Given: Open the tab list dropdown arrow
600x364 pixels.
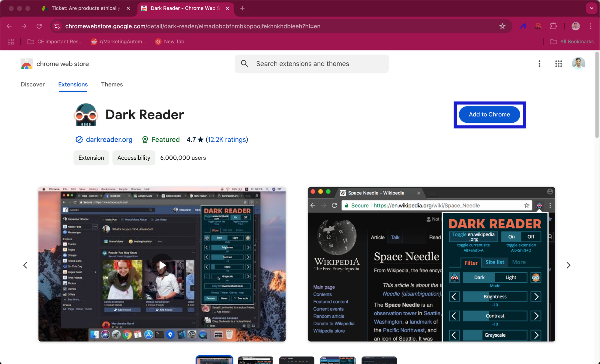Looking at the screenshot, I should point(591,8).
